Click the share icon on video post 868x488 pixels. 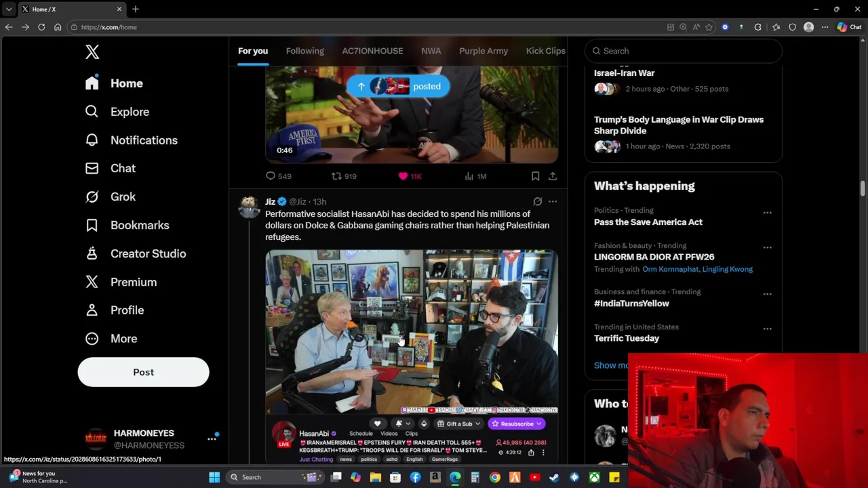pyautogui.click(x=553, y=176)
